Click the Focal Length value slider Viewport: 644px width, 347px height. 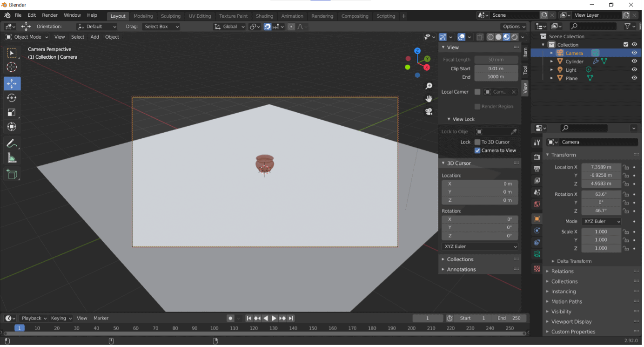(x=496, y=60)
